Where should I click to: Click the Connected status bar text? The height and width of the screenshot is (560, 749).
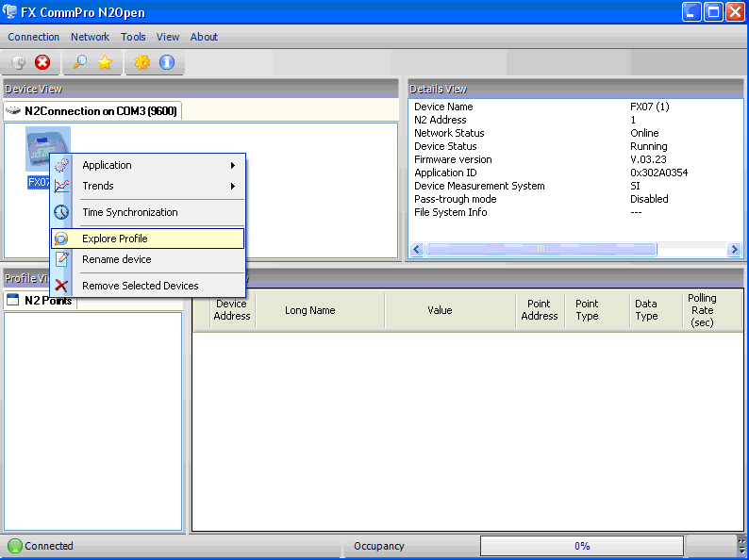pos(49,546)
